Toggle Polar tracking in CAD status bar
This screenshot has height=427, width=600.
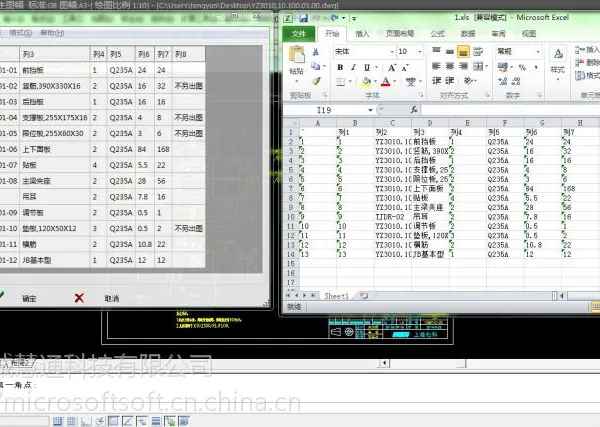coord(100,421)
